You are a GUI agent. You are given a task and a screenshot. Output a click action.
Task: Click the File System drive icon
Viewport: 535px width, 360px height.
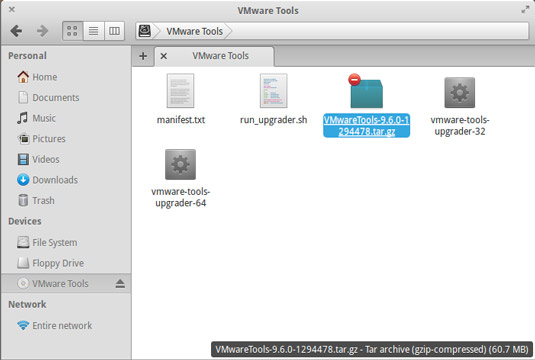click(x=23, y=242)
